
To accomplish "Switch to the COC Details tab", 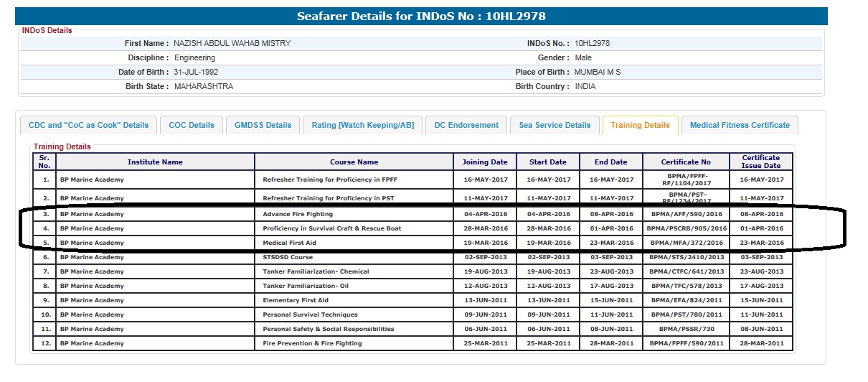I will (x=192, y=125).
